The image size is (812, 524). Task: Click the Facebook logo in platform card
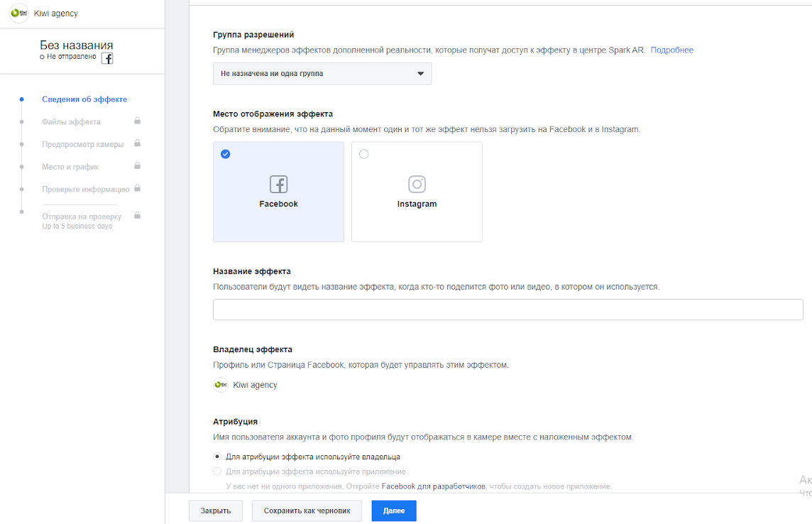click(x=279, y=185)
